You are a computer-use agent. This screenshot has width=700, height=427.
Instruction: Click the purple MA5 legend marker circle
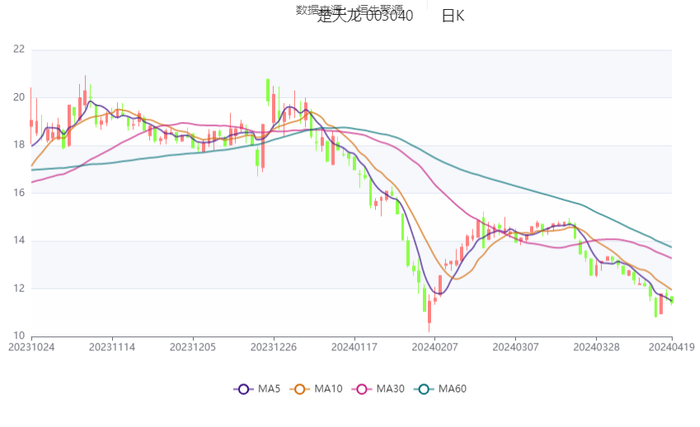point(242,389)
